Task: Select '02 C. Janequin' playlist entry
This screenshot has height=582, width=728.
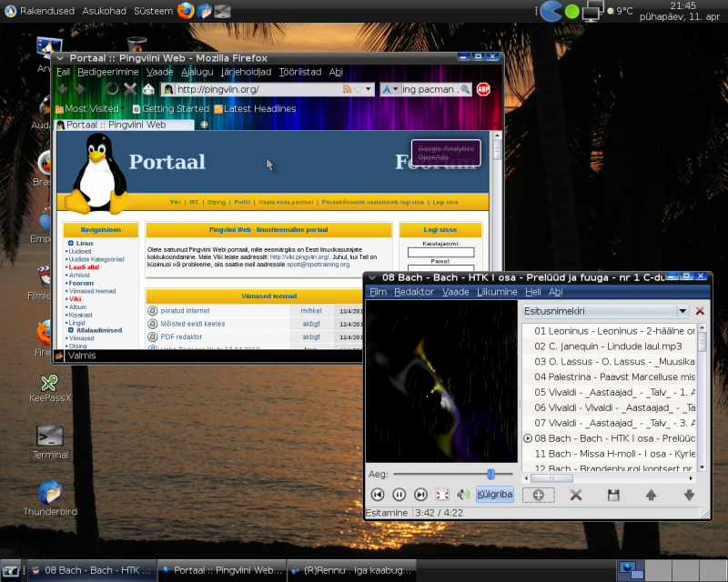Action: point(609,346)
